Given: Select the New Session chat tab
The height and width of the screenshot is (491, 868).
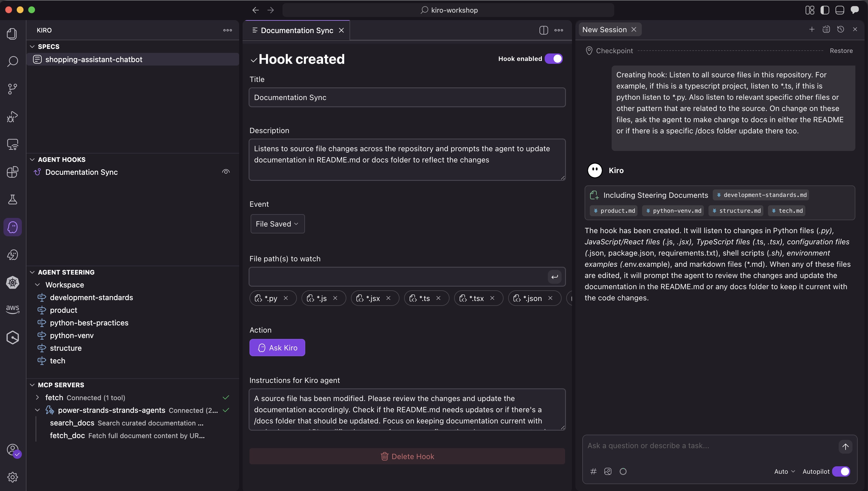Looking at the screenshot, I should pyautogui.click(x=604, y=30).
